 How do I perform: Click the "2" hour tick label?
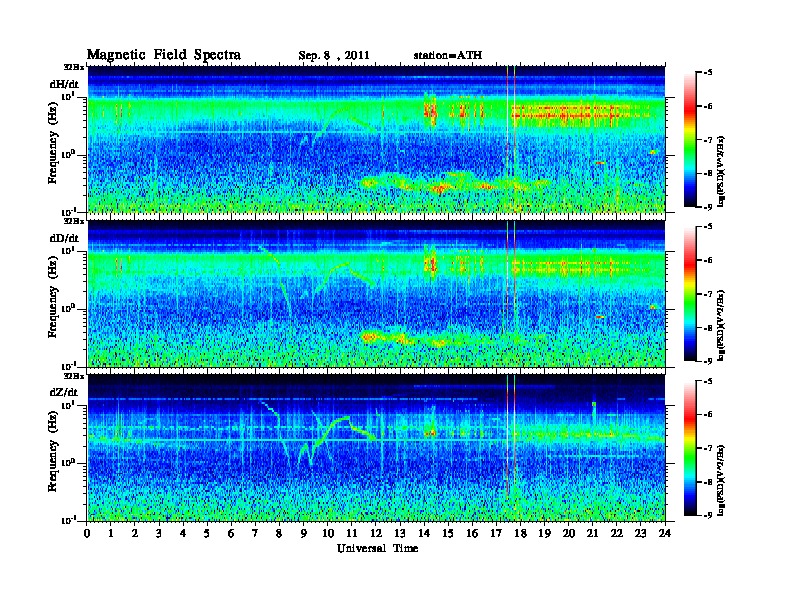click(x=135, y=534)
